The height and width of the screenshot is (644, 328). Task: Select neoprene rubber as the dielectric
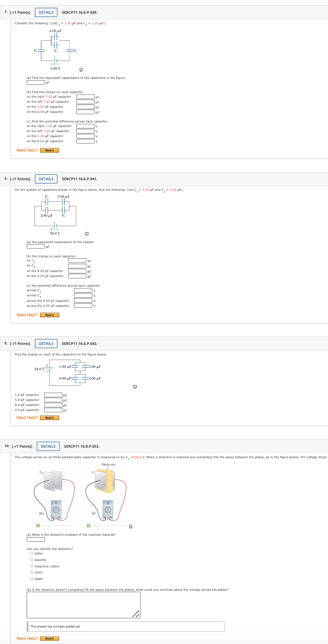click(32, 566)
